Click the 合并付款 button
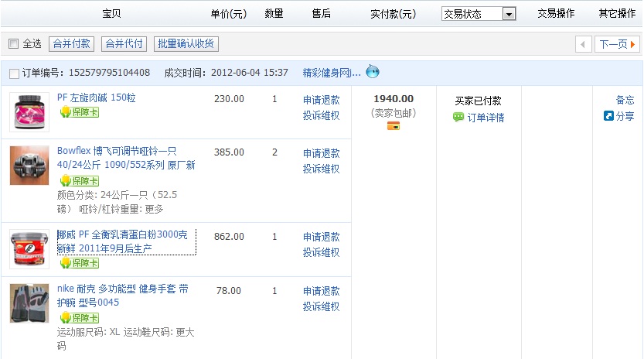 coord(71,44)
